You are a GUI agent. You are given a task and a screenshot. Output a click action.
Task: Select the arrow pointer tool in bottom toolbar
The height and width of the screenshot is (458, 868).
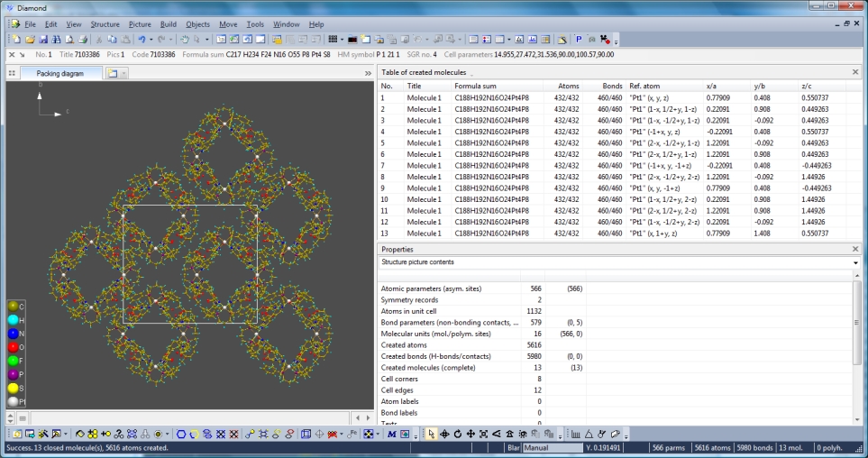click(432, 435)
